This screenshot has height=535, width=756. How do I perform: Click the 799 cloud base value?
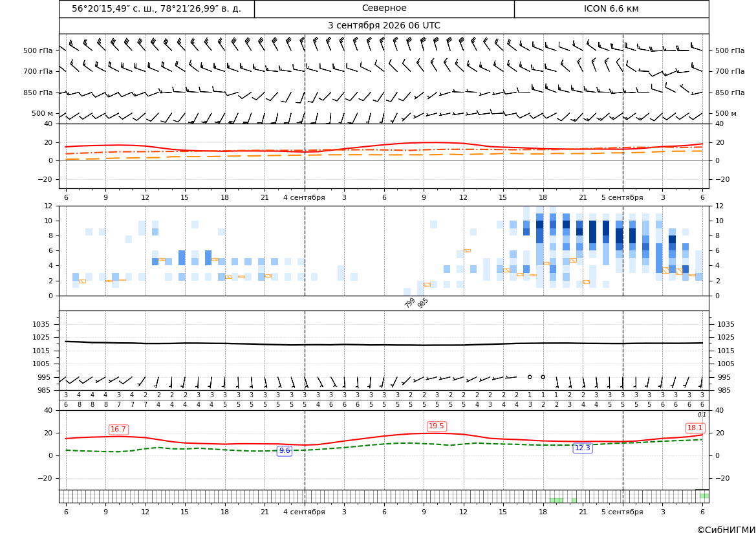point(410,303)
